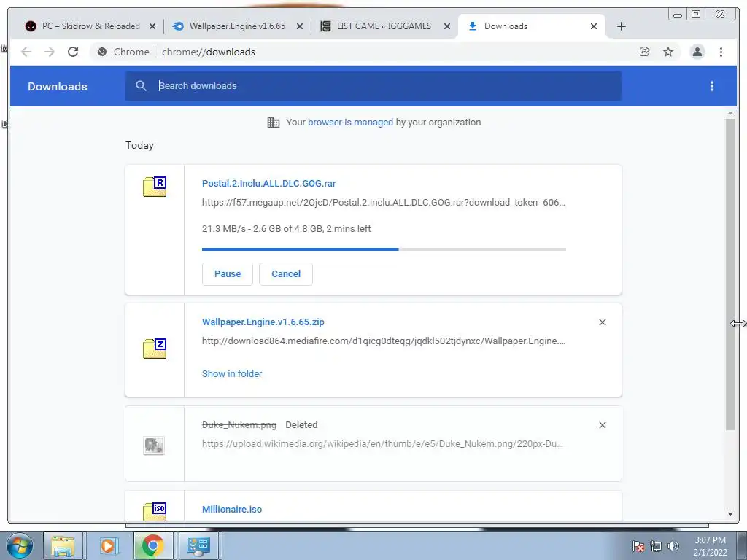Open Postal.2.Inclu.ALL.DLC.GOG.rar file link

tap(268, 183)
